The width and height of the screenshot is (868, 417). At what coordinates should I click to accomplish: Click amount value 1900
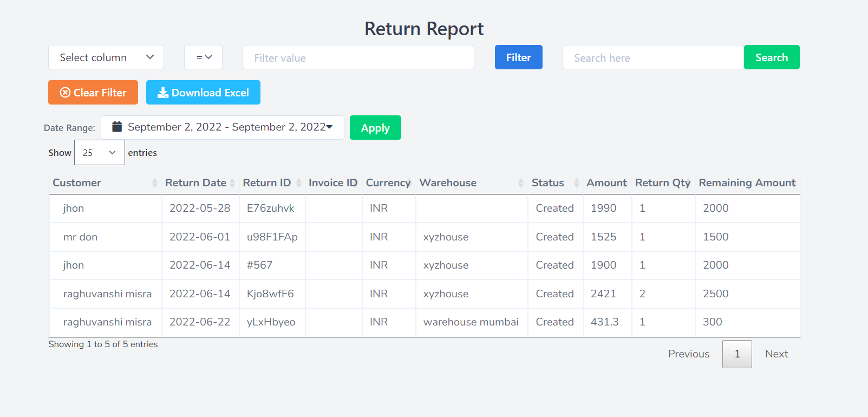[604, 265]
